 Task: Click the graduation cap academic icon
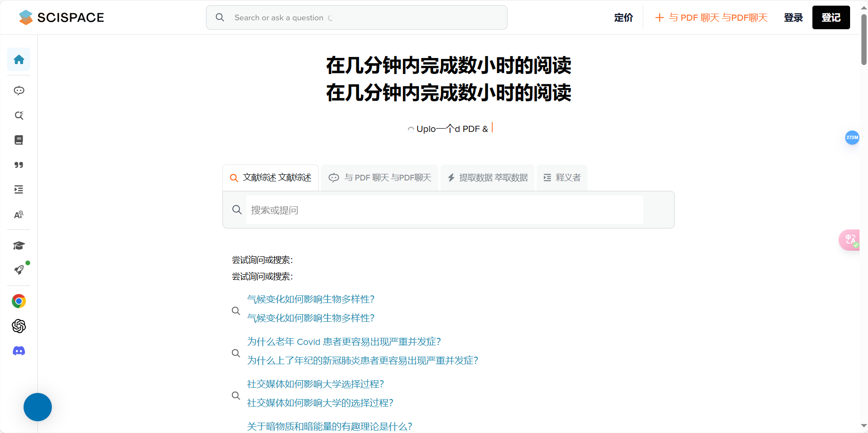click(18, 245)
